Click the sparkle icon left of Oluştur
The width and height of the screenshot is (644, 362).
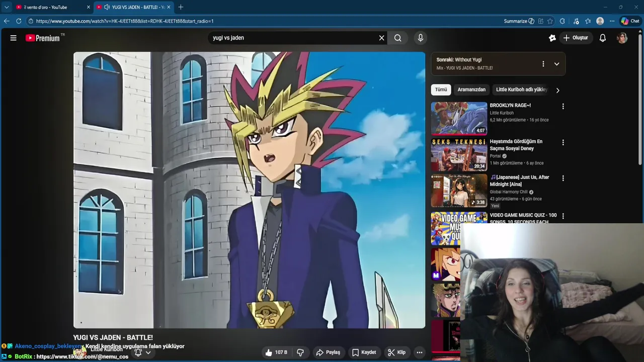(x=552, y=38)
